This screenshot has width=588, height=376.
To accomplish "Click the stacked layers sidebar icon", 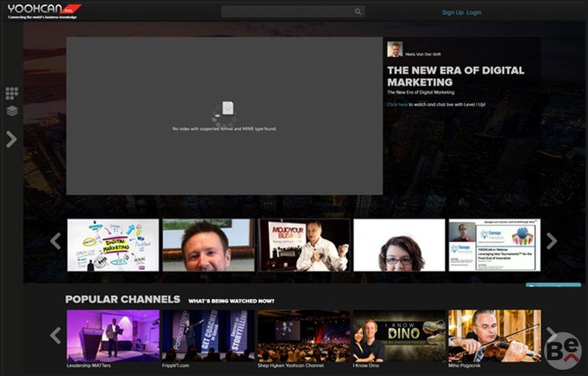I will [x=12, y=111].
